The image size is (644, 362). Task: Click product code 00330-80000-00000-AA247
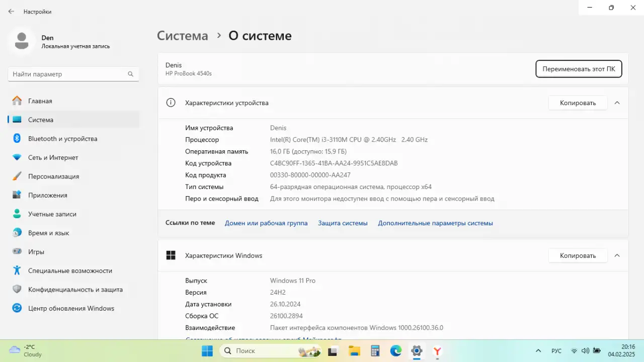click(310, 175)
